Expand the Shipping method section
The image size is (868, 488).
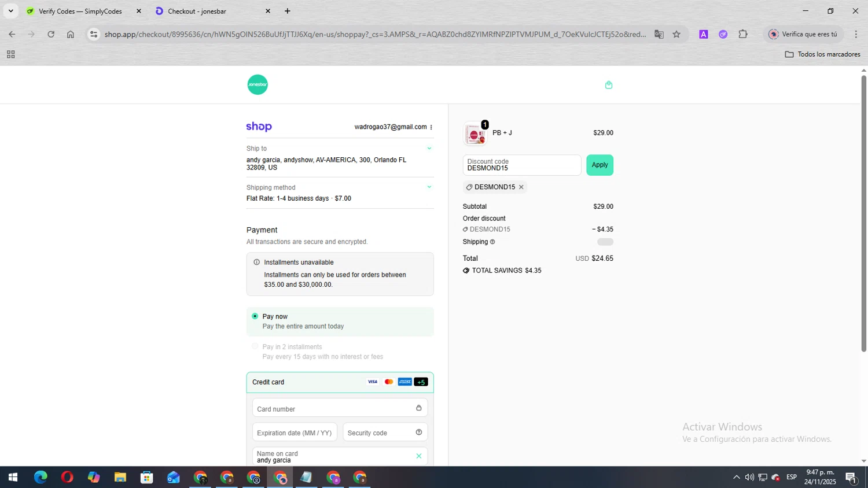(429, 187)
